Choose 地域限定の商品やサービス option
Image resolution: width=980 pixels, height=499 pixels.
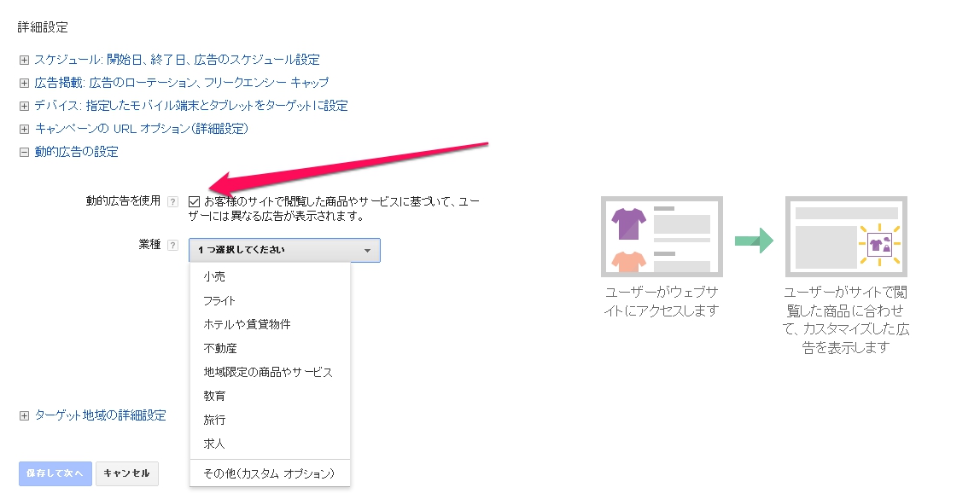tap(270, 372)
